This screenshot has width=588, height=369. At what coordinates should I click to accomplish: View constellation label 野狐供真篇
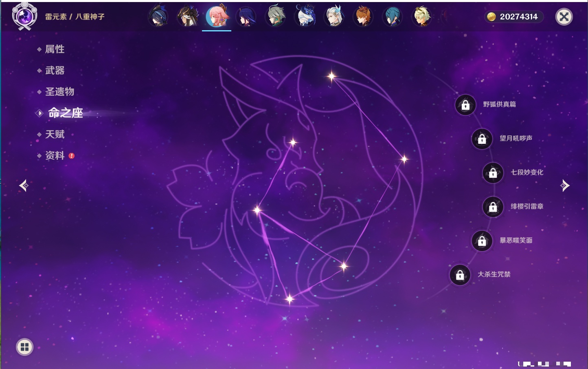click(x=499, y=104)
